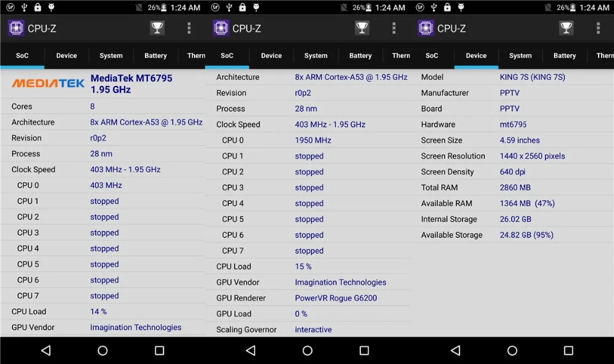Click the Revision 'r0p2' row in the middle screen

(x=308, y=93)
